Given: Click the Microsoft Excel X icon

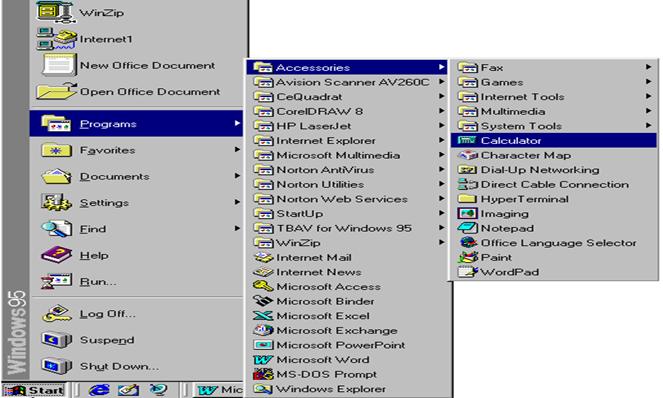Looking at the screenshot, I should 263,316.
